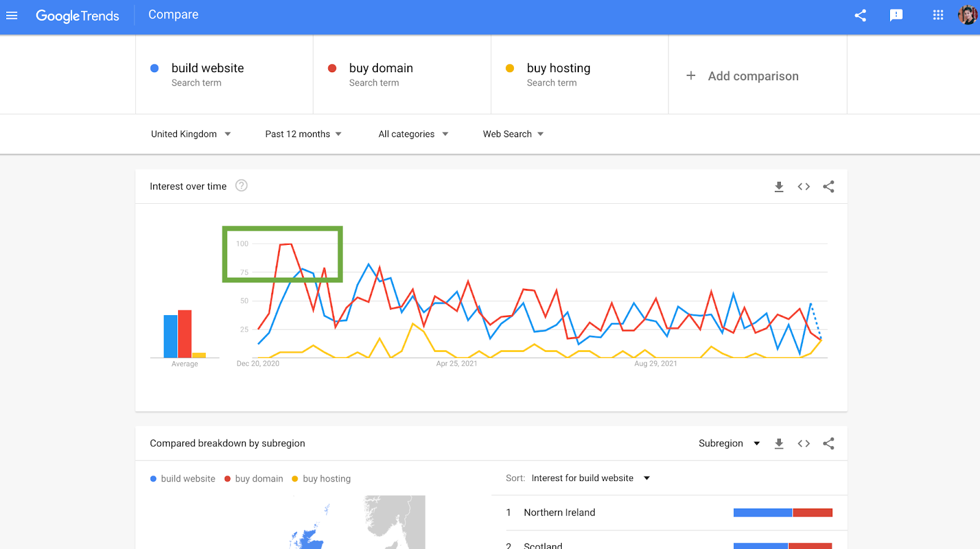Viewport: 980px width, 549px height.
Task: Open the Google account profile picture
Action: (967, 15)
